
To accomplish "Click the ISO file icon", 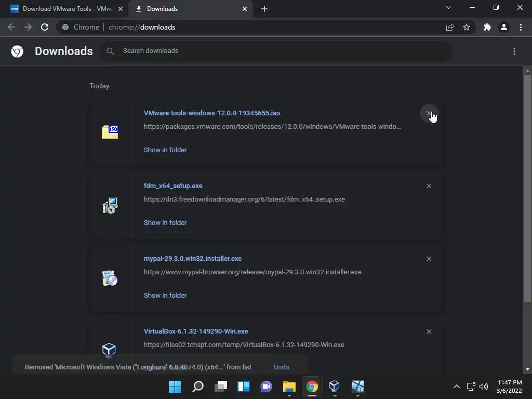I will [110, 132].
